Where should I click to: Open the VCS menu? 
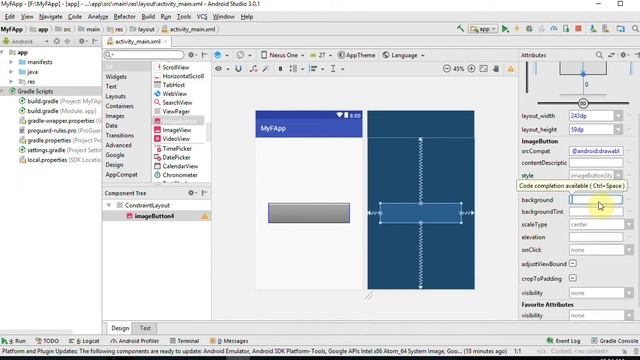point(202,17)
